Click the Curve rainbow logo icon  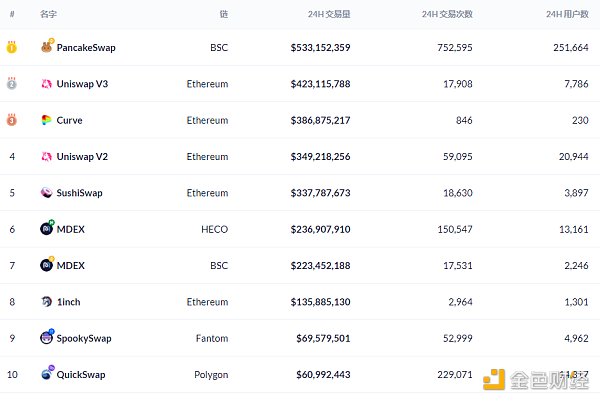(47, 120)
